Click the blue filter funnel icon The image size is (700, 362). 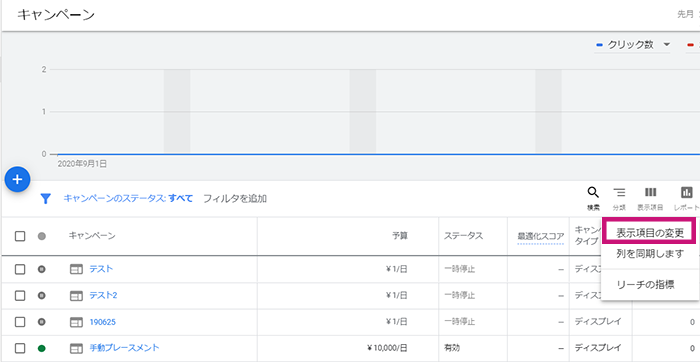[x=45, y=199]
